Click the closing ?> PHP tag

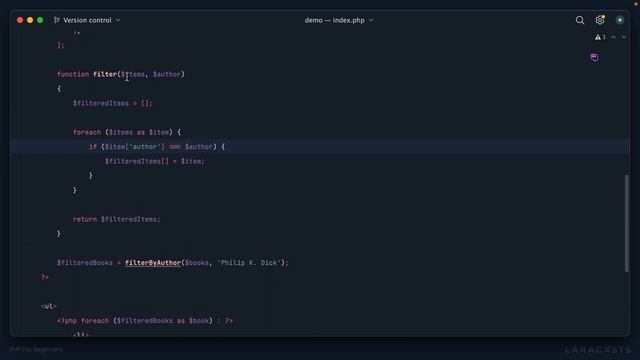pyautogui.click(x=44, y=277)
